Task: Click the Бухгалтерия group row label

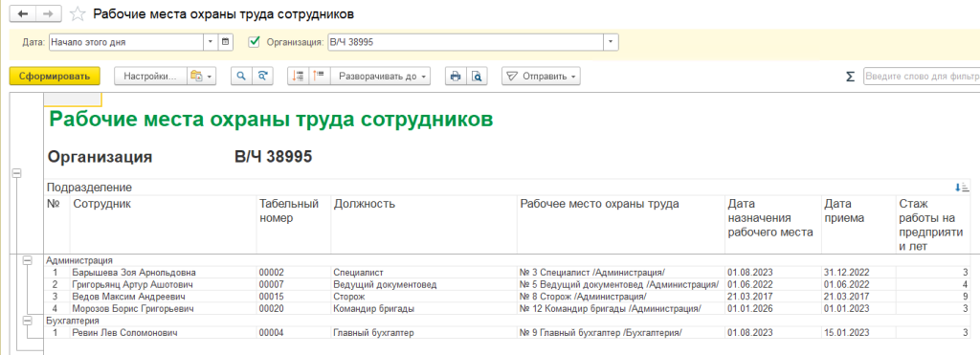Action: pos(74,321)
